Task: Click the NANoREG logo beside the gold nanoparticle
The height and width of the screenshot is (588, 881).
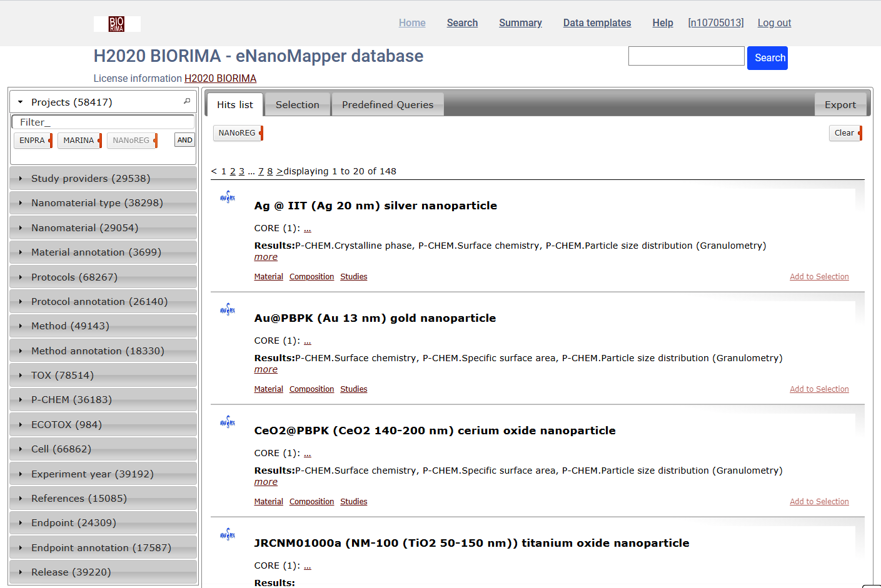Action: pyautogui.click(x=228, y=310)
